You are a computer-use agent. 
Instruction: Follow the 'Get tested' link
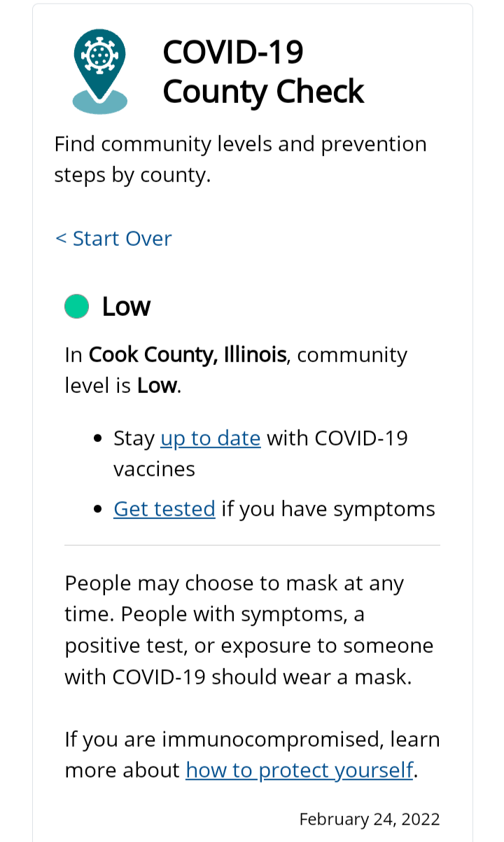point(164,509)
